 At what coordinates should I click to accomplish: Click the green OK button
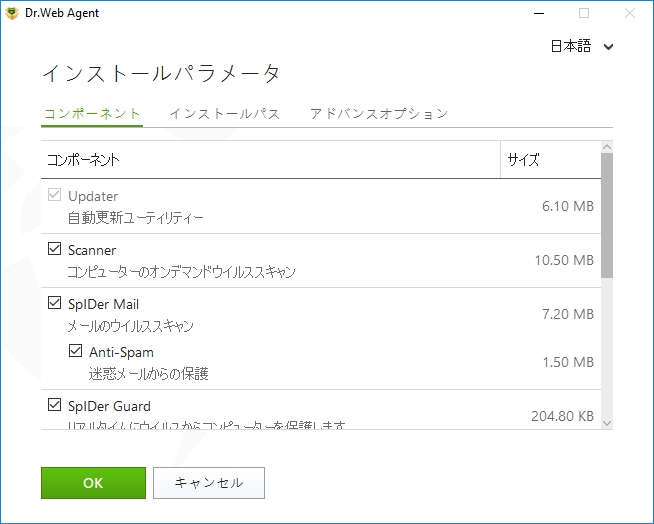click(x=93, y=483)
